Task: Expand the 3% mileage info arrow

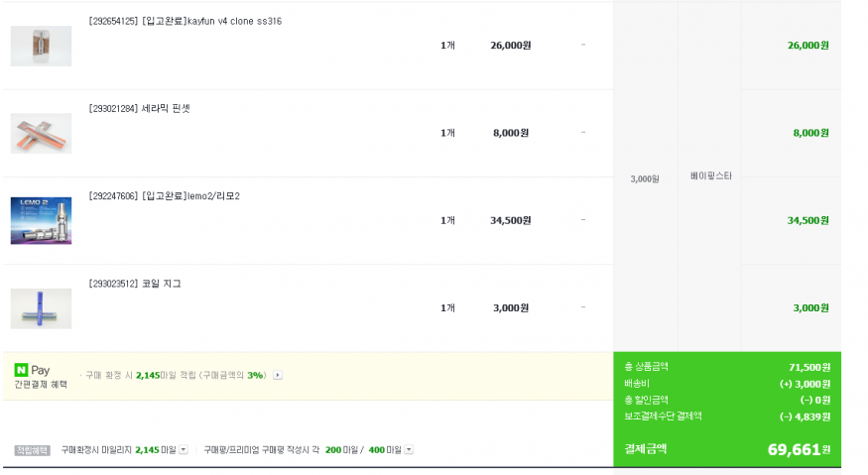Action: [278, 376]
